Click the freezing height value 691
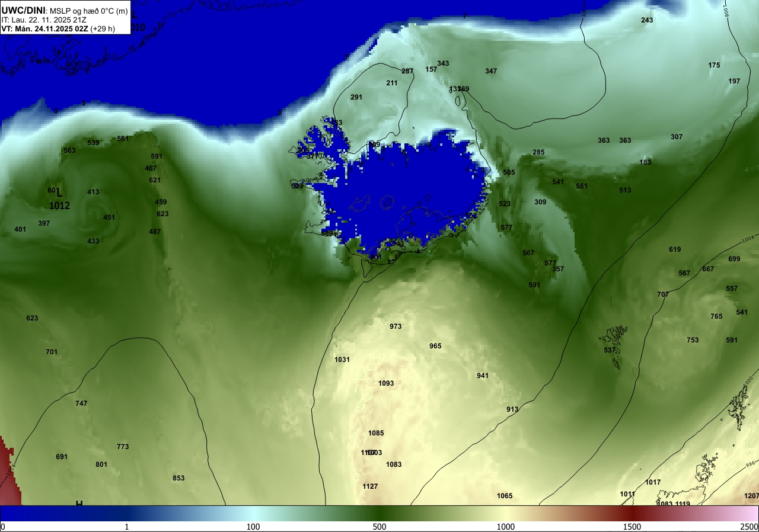This screenshot has width=759, height=532. (62, 457)
